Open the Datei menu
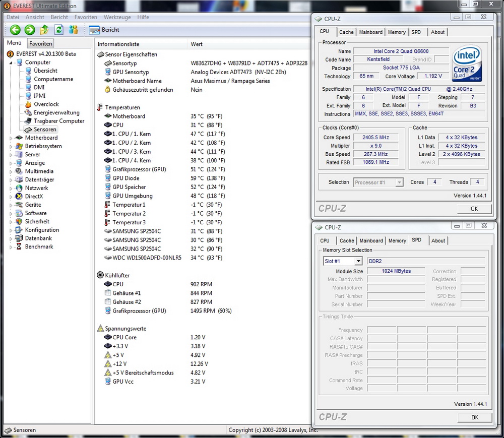Viewport: 504px width, 438px height. (13, 17)
